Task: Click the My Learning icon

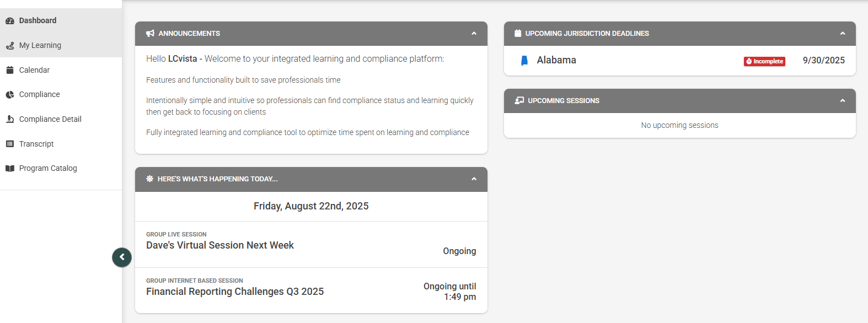Action: (10, 46)
